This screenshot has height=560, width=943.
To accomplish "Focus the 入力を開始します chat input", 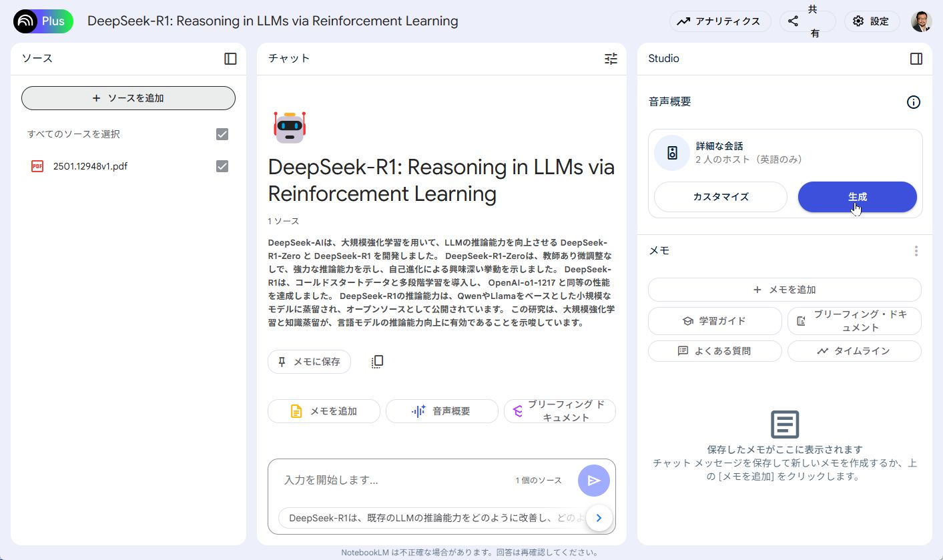I will (x=394, y=480).
